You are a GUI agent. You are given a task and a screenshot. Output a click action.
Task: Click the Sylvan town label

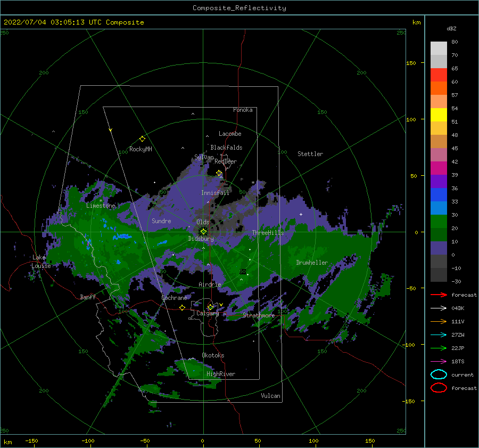204,157
